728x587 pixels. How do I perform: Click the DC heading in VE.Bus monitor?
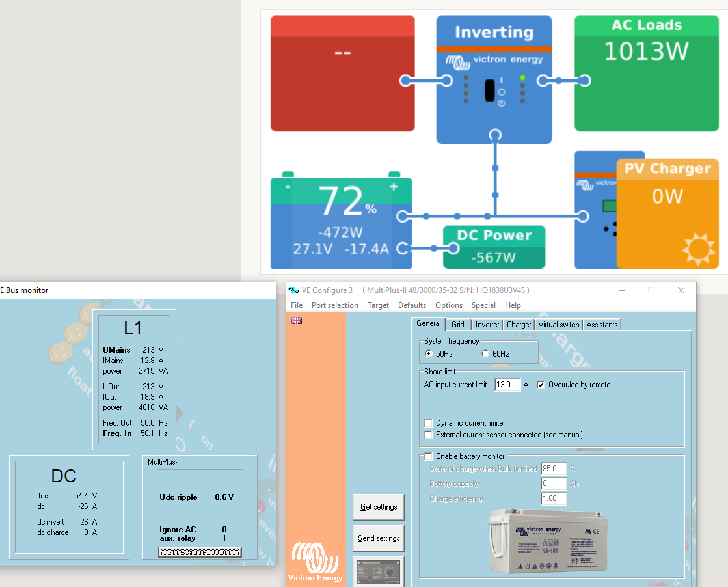pos(64,476)
